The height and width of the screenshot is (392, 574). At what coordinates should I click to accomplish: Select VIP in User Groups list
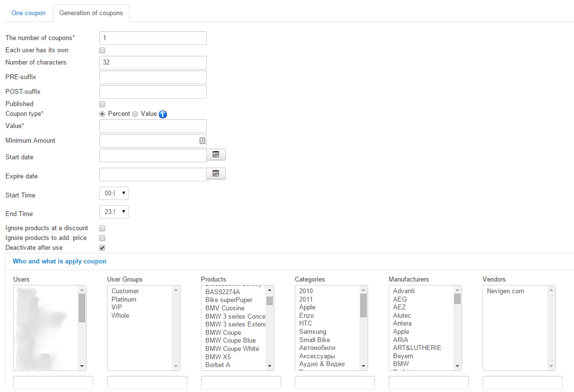click(117, 307)
